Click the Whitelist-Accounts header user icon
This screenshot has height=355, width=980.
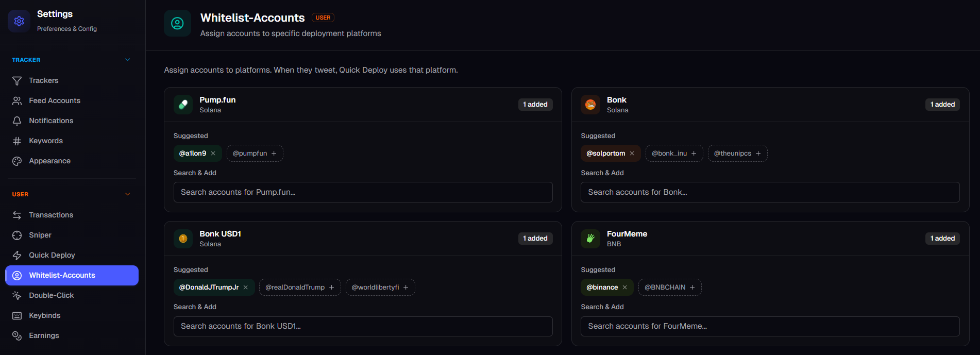[x=177, y=23]
